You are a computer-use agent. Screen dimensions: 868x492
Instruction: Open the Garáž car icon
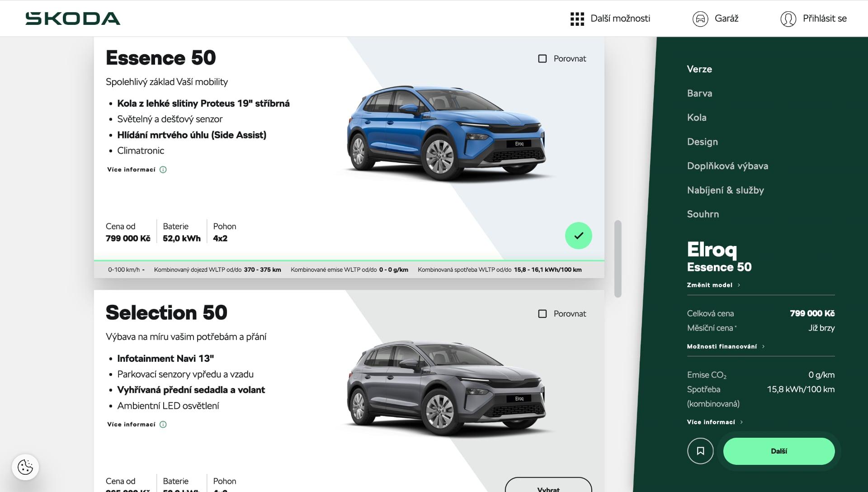click(700, 19)
